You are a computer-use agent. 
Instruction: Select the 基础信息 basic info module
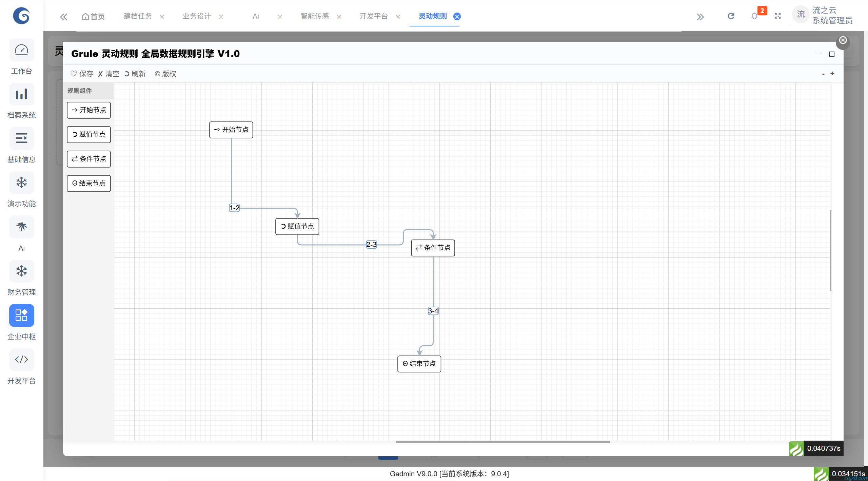(x=21, y=138)
